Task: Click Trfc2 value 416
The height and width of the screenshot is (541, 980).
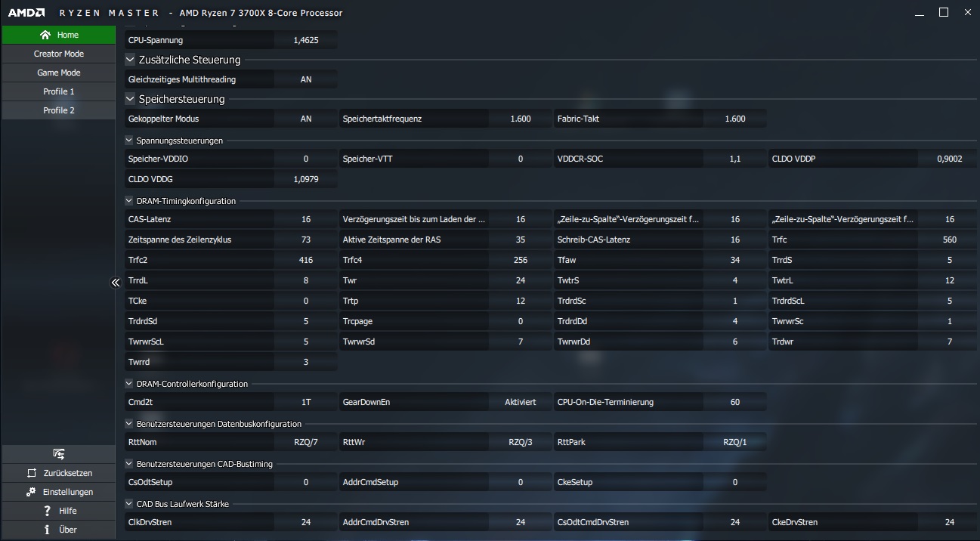Action: click(x=306, y=260)
